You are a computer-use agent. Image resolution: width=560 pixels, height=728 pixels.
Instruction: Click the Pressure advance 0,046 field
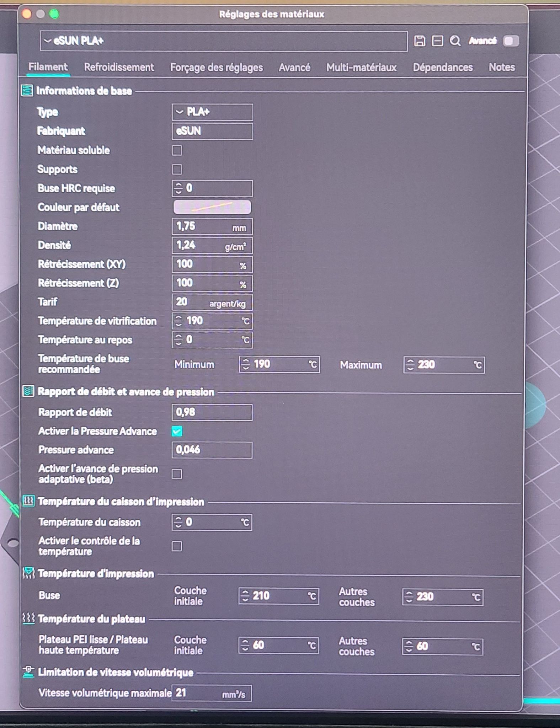tap(212, 450)
